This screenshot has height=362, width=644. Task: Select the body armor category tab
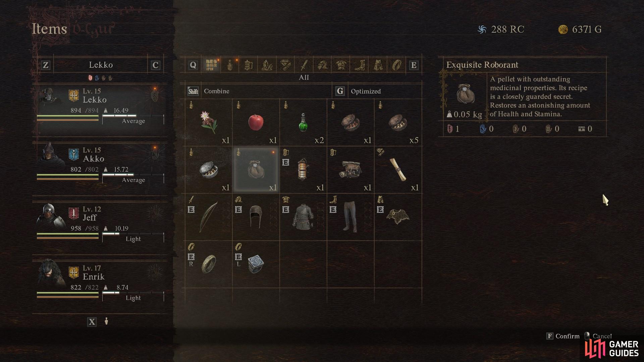tap(341, 65)
